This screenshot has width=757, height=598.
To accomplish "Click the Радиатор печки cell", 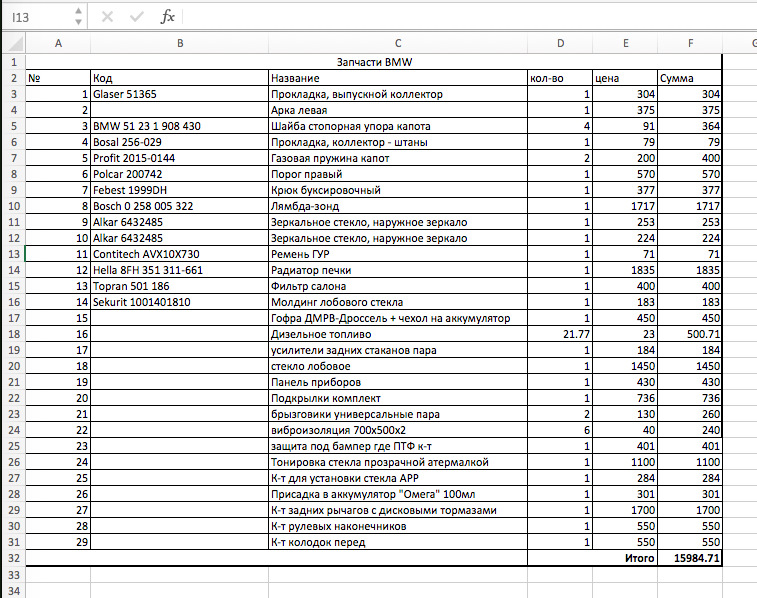I will (398, 270).
